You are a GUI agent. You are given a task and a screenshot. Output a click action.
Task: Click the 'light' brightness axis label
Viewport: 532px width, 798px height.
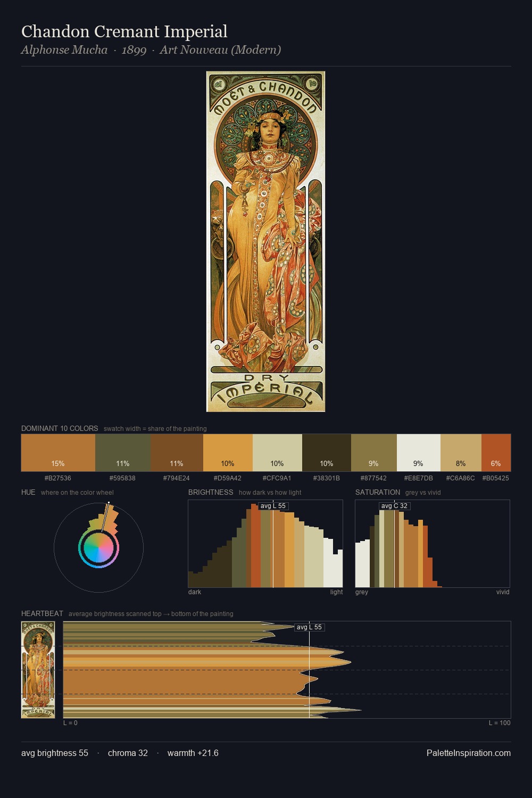pyautogui.click(x=336, y=592)
